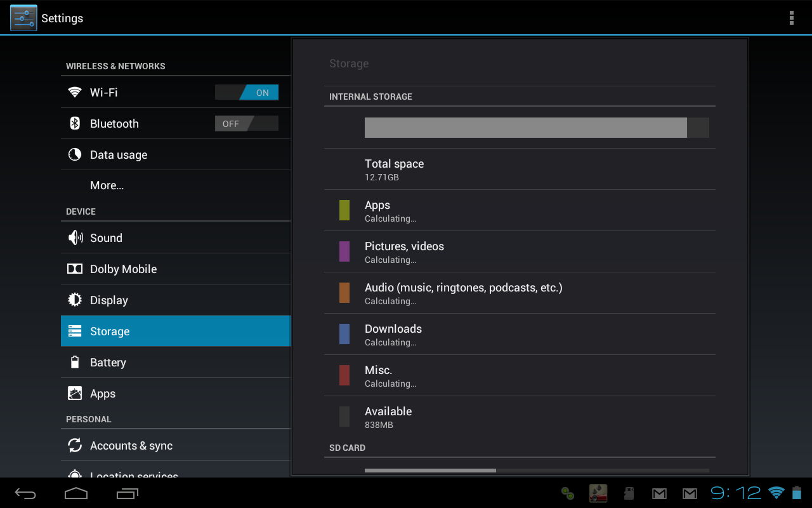Open the overflow menu with three dots
This screenshot has width=812, height=508.
click(x=791, y=18)
